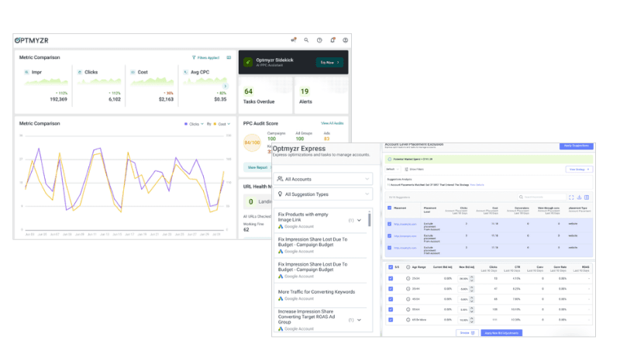Click the first placement URL link
620x364 pixels.
tap(405, 224)
